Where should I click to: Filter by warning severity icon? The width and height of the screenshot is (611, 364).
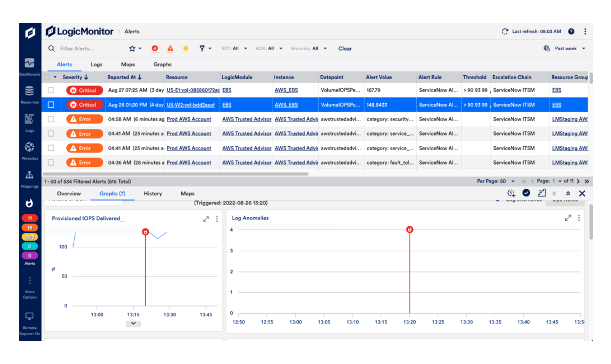tap(186, 49)
